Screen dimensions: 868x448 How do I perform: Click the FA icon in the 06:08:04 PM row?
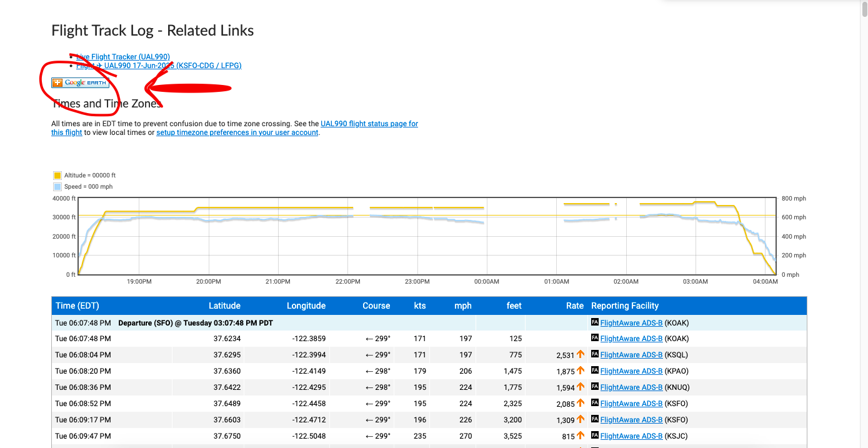tap(595, 354)
